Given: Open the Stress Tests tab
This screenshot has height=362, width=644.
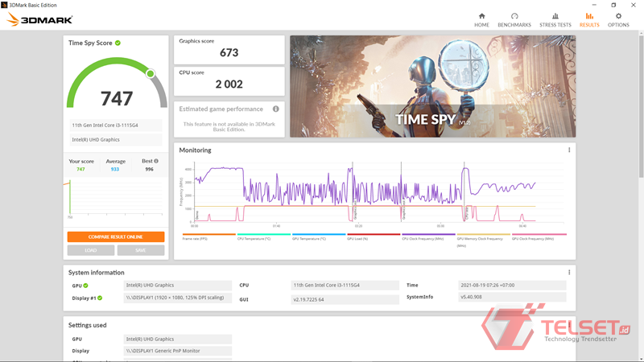Looking at the screenshot, I should [x=555, y=19].
